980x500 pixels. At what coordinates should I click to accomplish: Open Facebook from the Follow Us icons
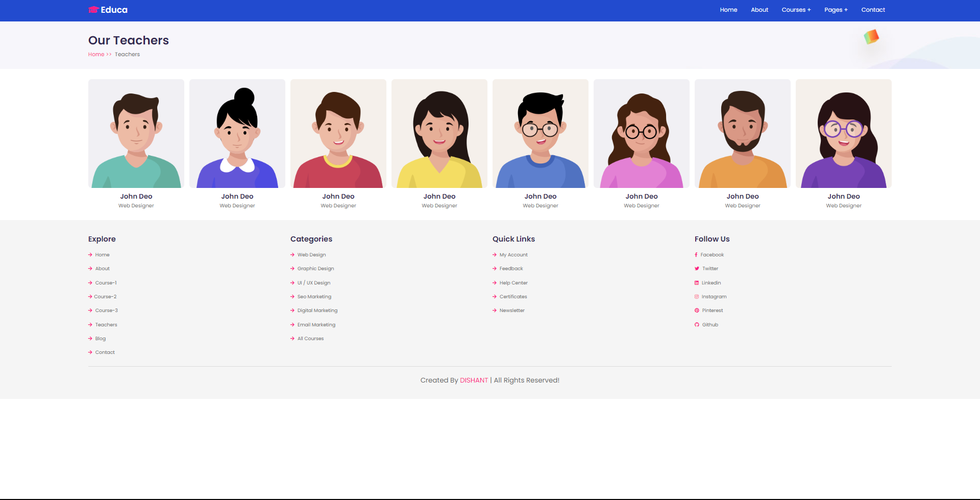[x=697, y=254]
